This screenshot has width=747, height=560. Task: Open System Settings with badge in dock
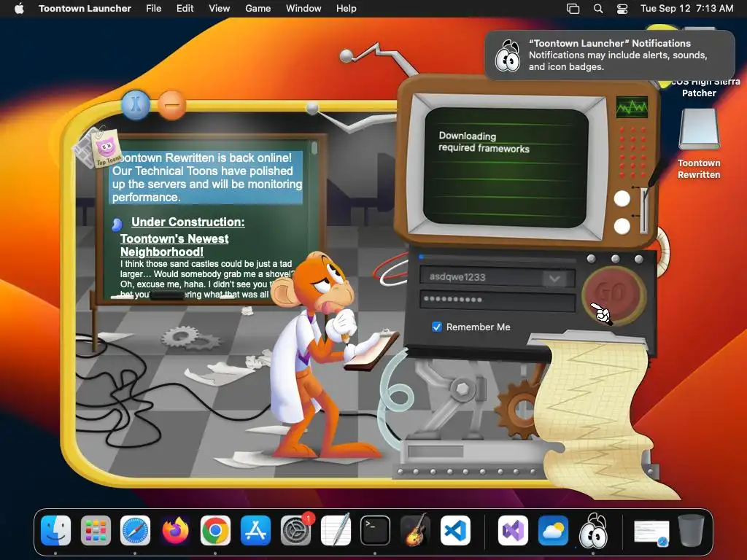[x=295, y=530]
